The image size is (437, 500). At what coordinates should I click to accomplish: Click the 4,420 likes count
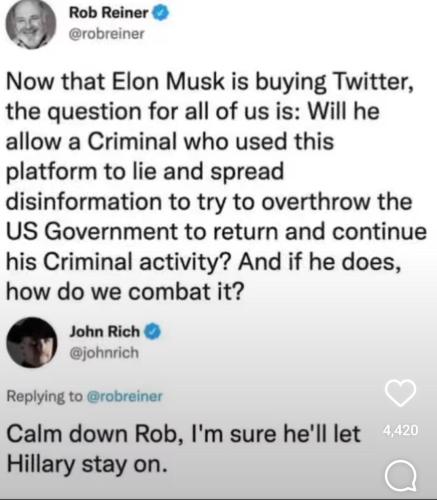[x=400, y=430]
